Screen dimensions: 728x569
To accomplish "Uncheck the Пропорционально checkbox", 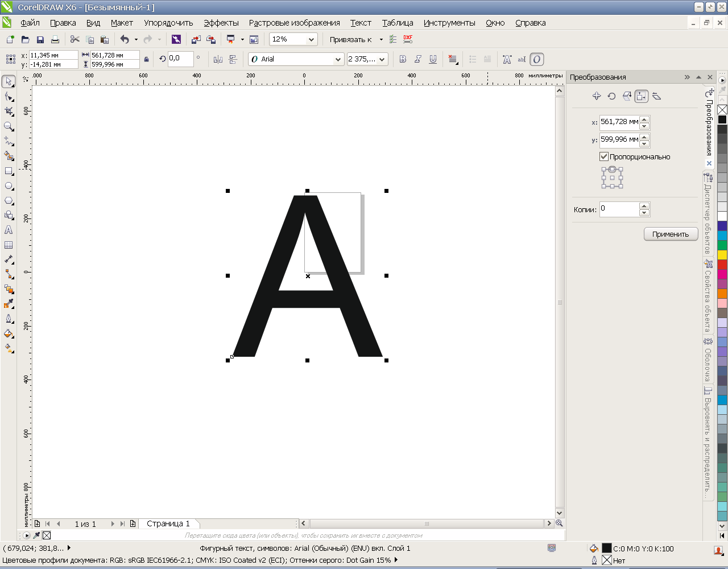I will pyautogui.click(x=604, y=156).
